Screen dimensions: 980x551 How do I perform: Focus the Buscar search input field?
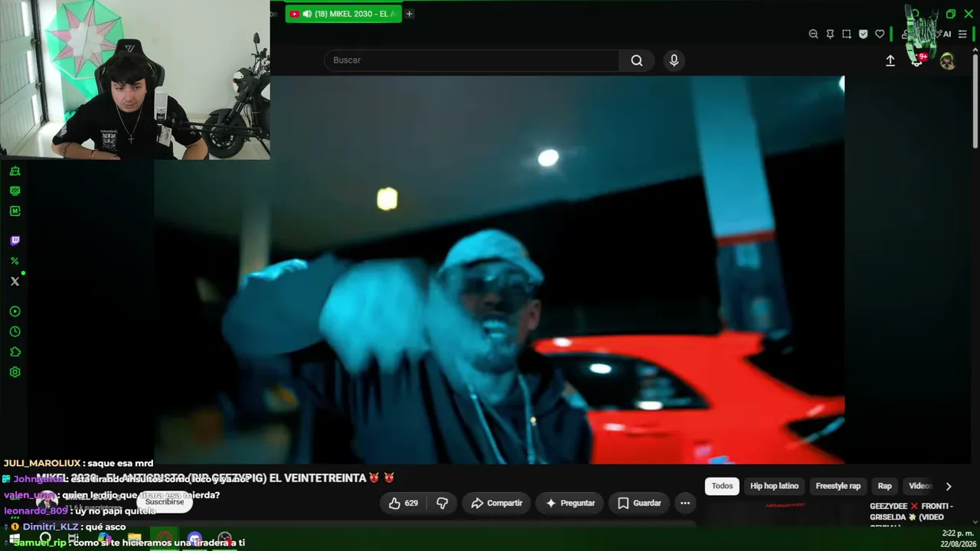click(x=472, y=60)
